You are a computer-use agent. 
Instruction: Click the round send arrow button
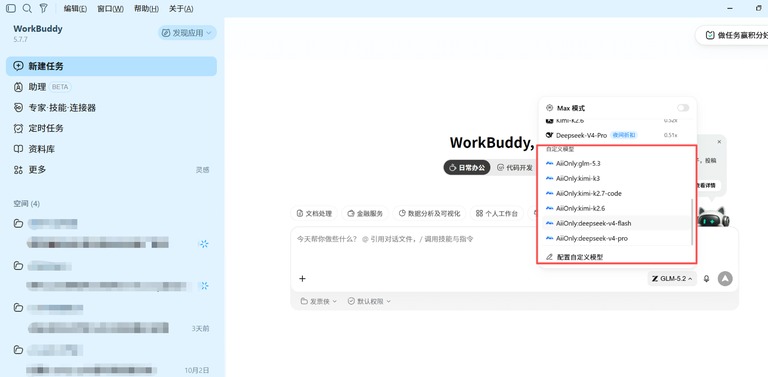pyautogui.click(x=725, y=279)
